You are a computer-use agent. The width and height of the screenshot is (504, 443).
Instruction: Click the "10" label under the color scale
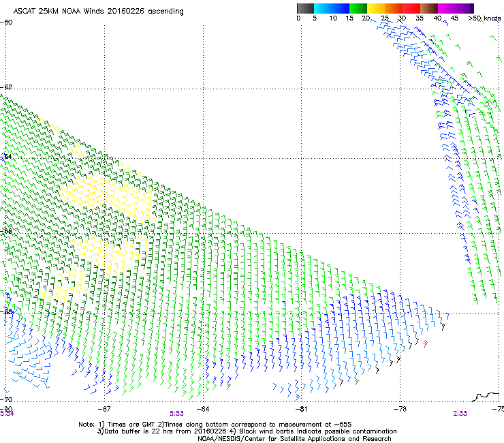pyautogui.click(x=333, y=18)
